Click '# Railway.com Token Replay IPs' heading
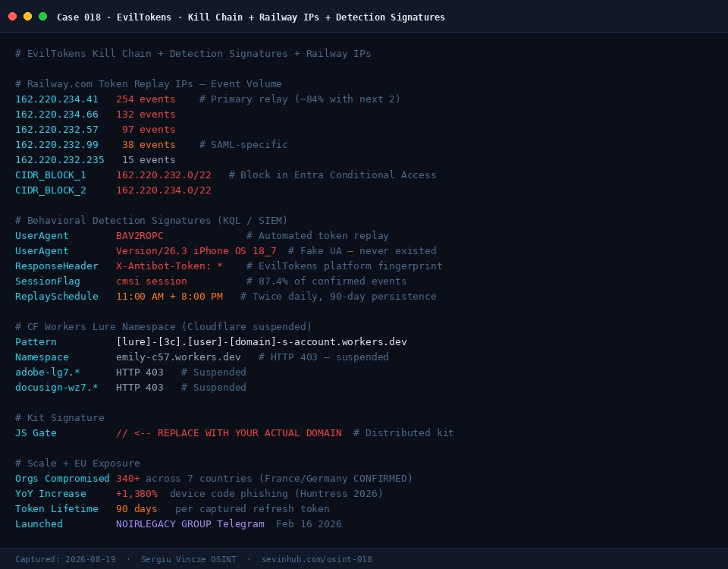 tap(104, 84)
